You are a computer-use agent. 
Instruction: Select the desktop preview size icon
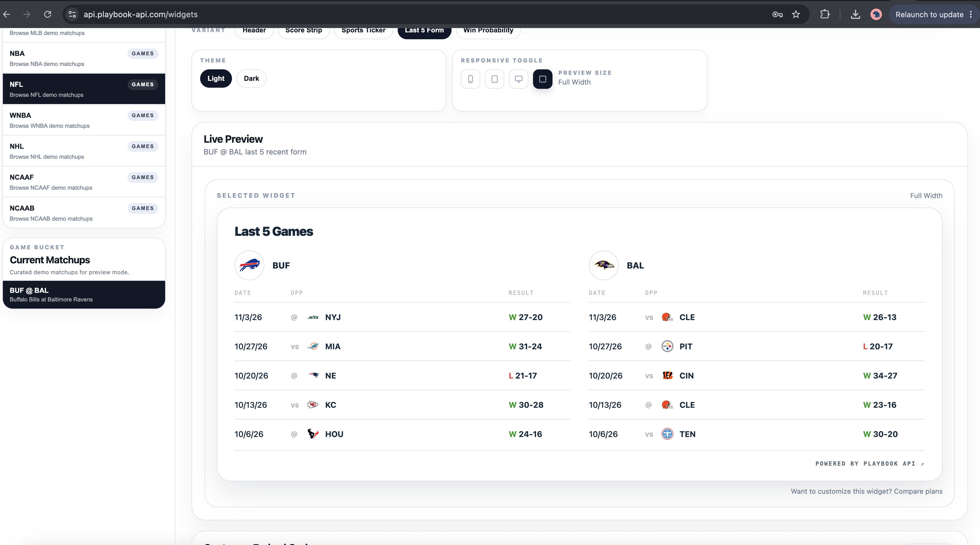point(519,79)
